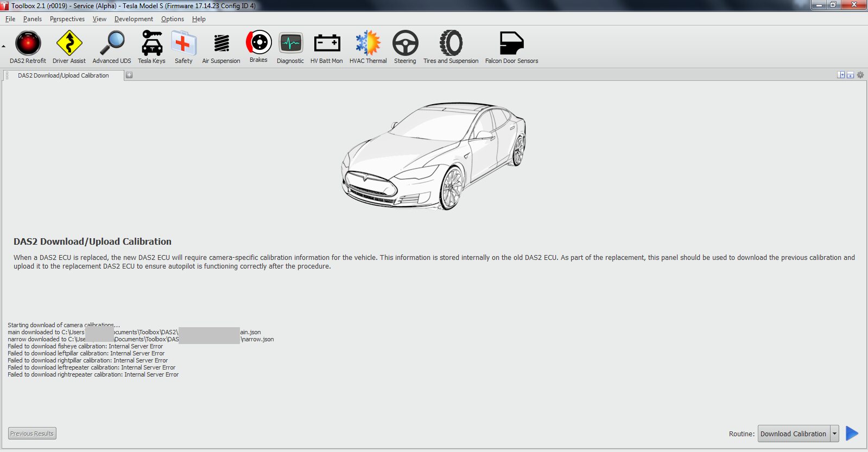
Task: Launch the Air Suspension tool
Action: click(x=221, y=44)
